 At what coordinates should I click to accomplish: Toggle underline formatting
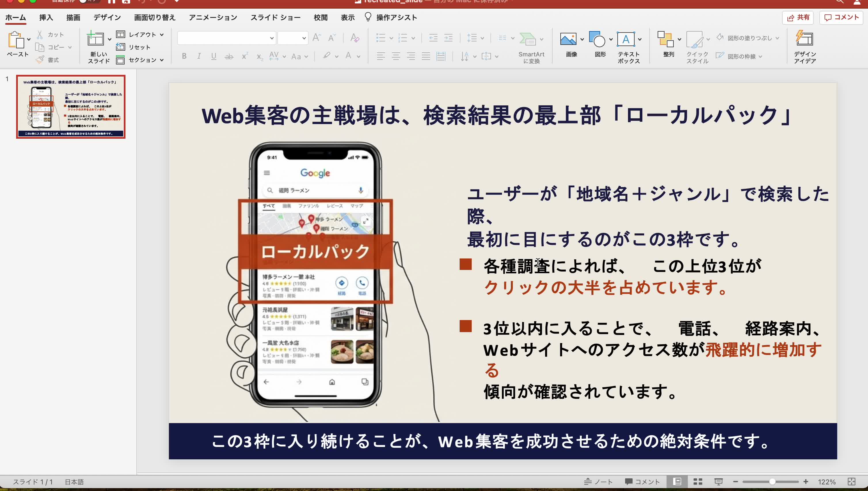tap(214, 56)
